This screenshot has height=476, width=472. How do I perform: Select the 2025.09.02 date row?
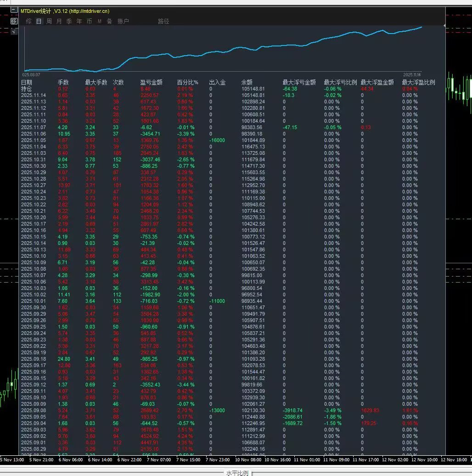pyautogui.click(x=34, y=436)
